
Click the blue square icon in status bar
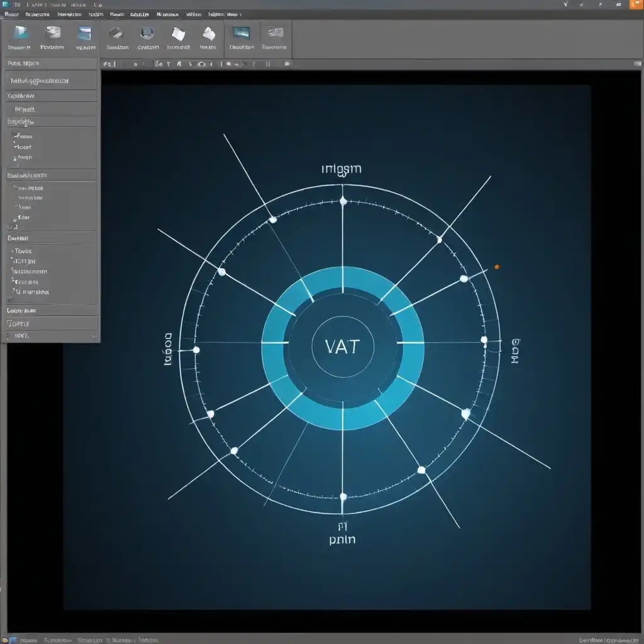point(14,640)
